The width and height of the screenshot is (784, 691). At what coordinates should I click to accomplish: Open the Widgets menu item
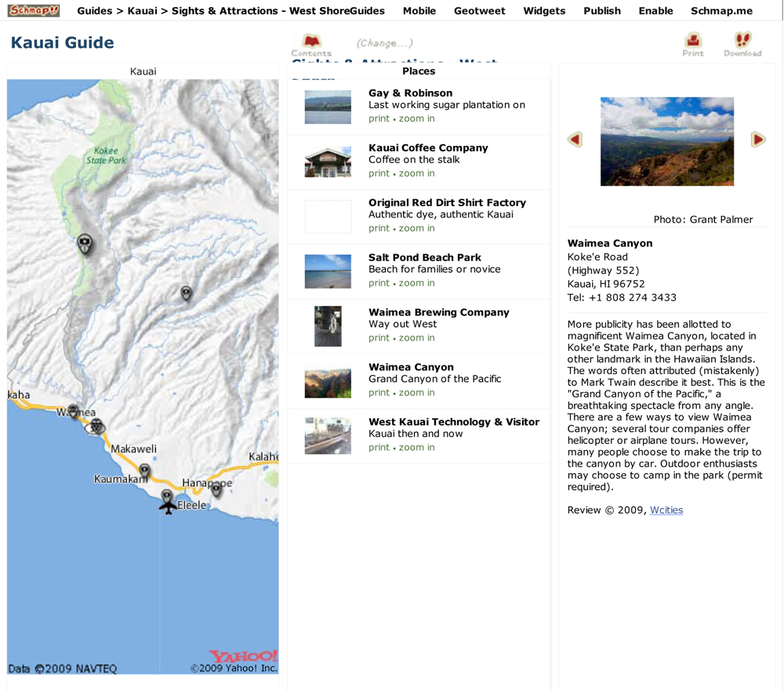(544, 10)
